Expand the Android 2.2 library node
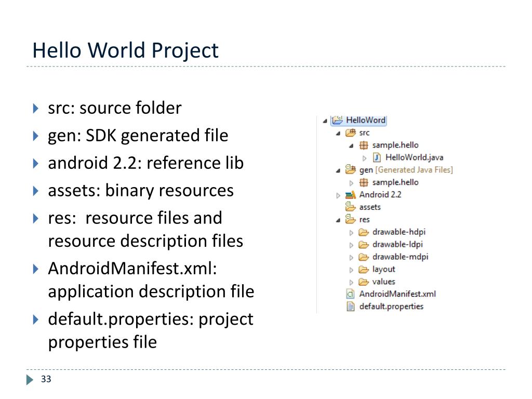Viewport: 532px width, 399px height. click(338, 195)
